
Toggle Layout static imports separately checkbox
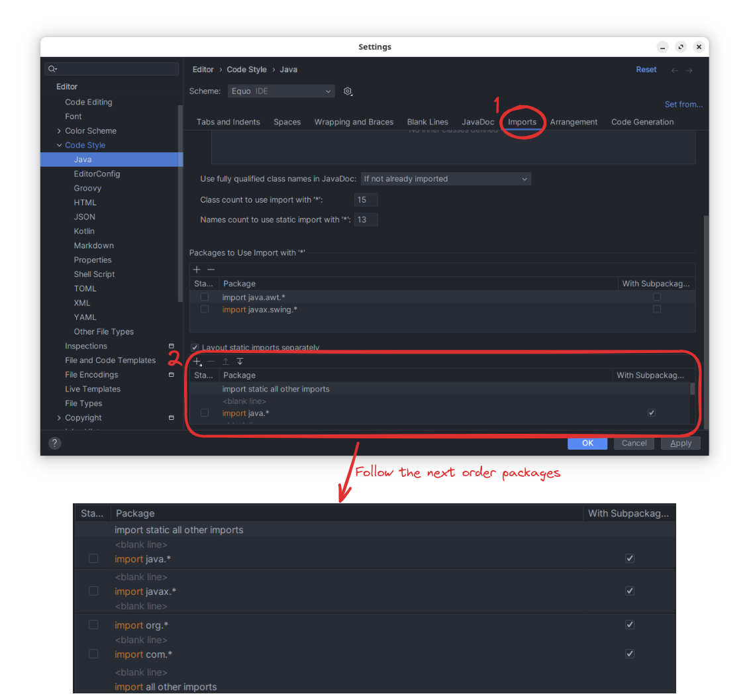195,348
